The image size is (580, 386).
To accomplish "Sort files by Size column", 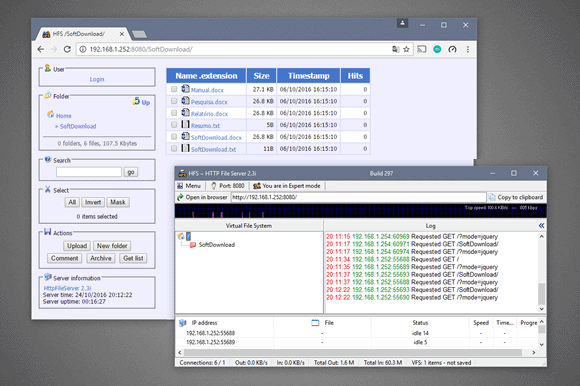I will pos(262,76).
